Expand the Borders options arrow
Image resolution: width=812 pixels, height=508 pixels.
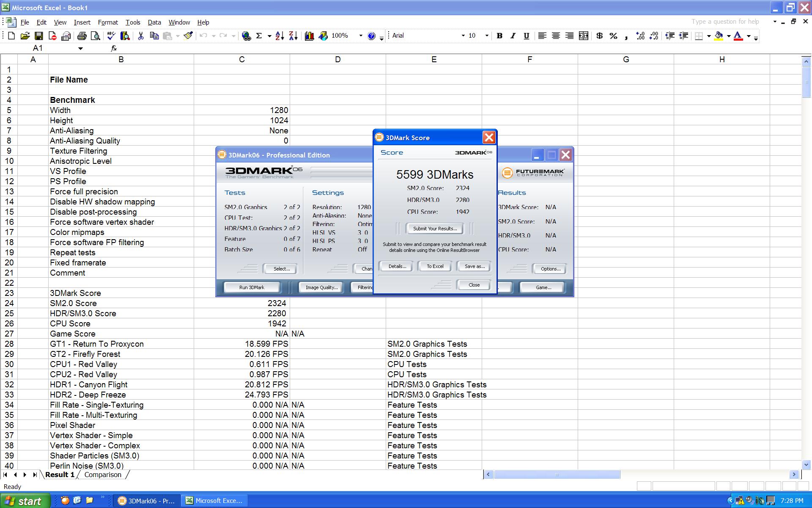click(709, 36)
